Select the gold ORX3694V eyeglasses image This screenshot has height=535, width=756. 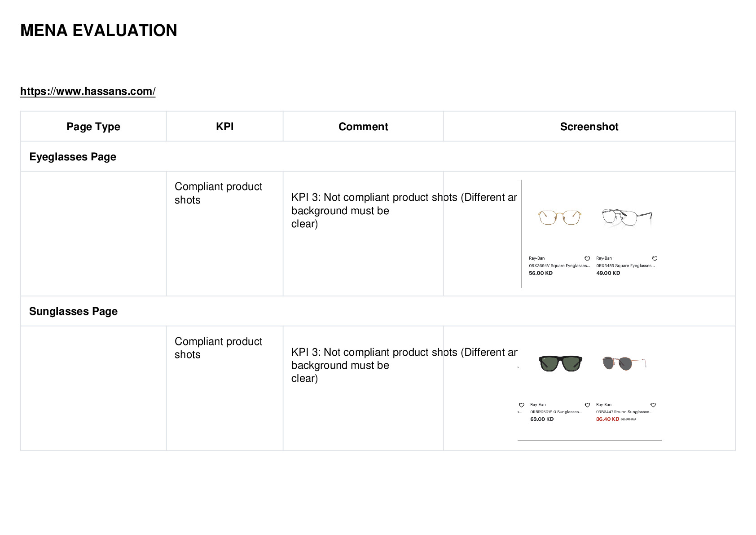[x=559, y=217]
